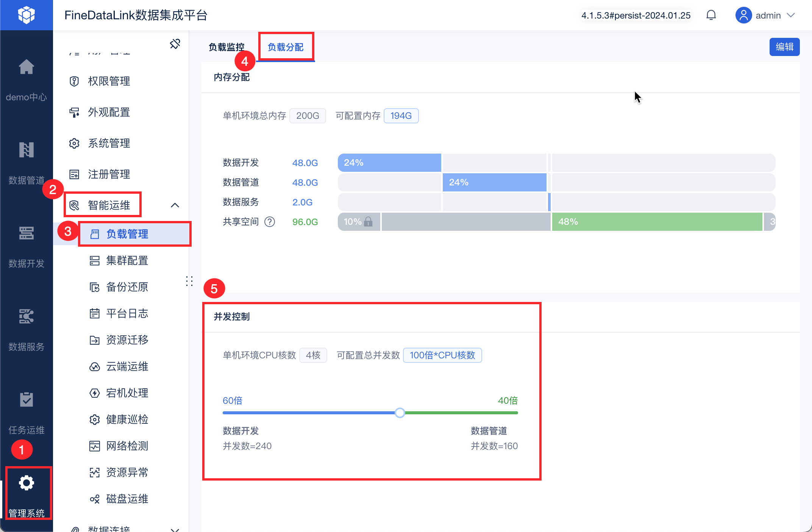Image resolution: width=812 pixels, height=532 pixels.
Task: Open the 数据服务 sidebar icon
Action: 26,316
